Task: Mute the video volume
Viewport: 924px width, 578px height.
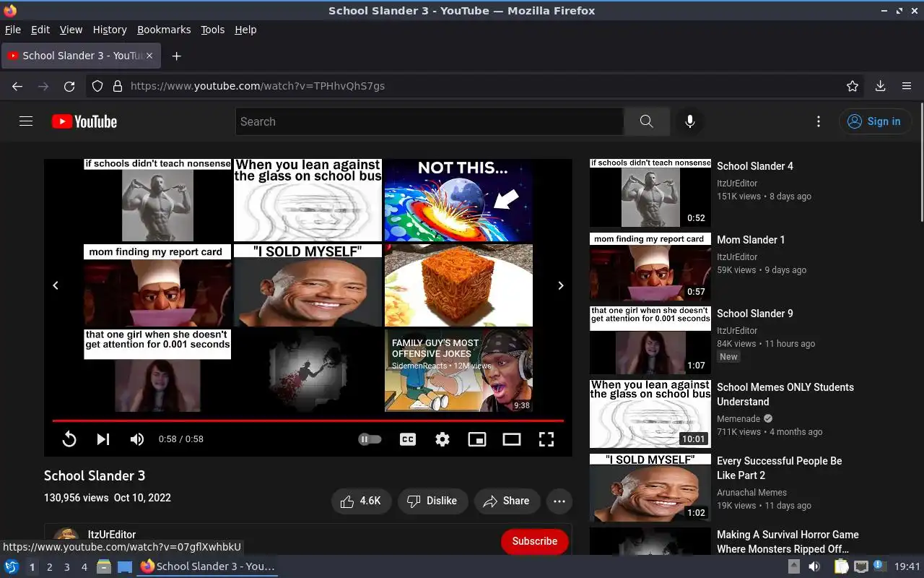Action: click(137, 439)
